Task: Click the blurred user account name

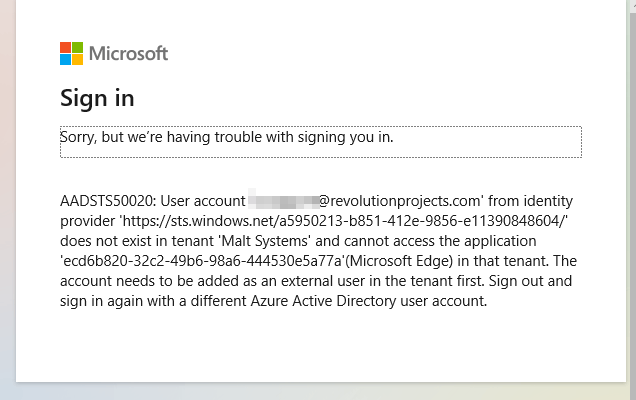Action: pyautogui.click(x=283, y=201)
